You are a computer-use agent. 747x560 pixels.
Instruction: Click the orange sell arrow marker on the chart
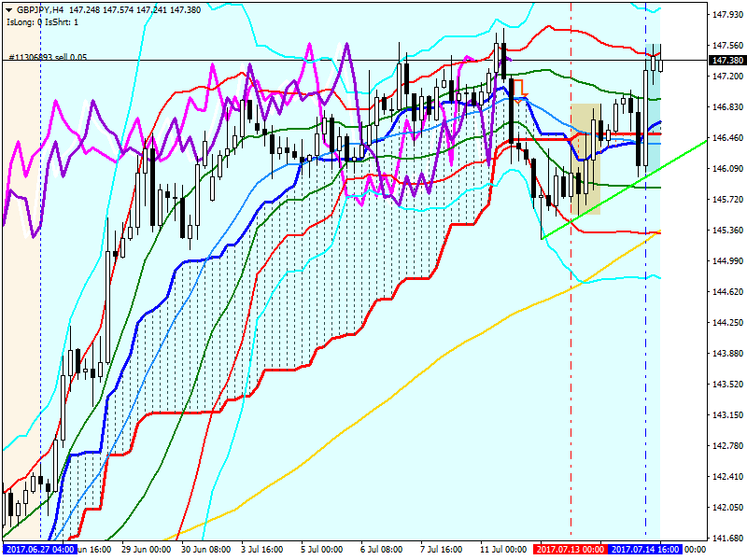[x=518, y=91]
